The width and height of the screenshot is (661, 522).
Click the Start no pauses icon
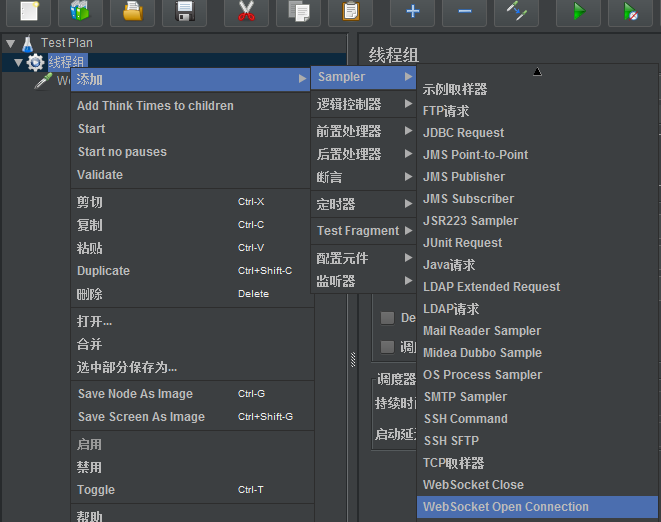click(631, 11)
